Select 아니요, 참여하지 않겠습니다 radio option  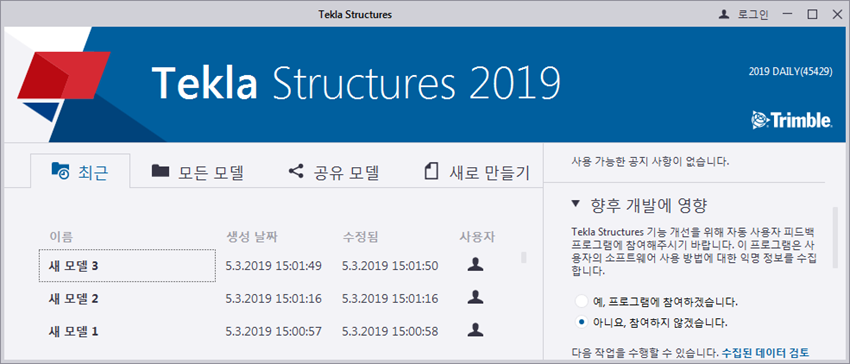(x=582, y=322)
